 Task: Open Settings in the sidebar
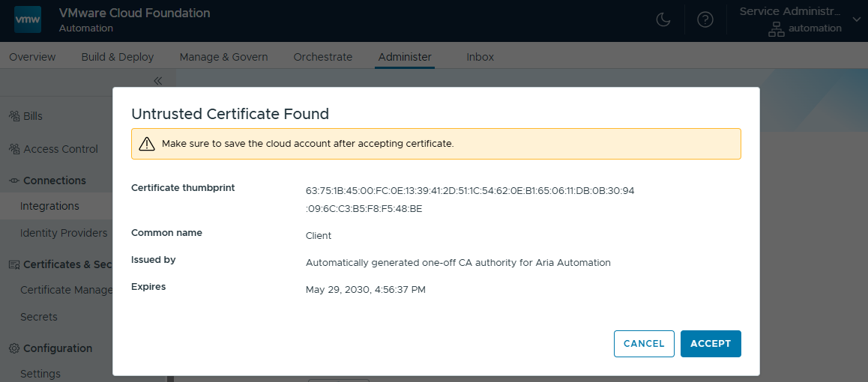(40, 374)
